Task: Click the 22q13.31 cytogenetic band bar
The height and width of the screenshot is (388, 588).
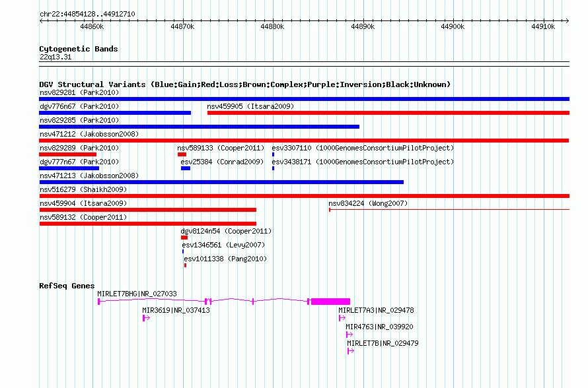Action: 304,64
